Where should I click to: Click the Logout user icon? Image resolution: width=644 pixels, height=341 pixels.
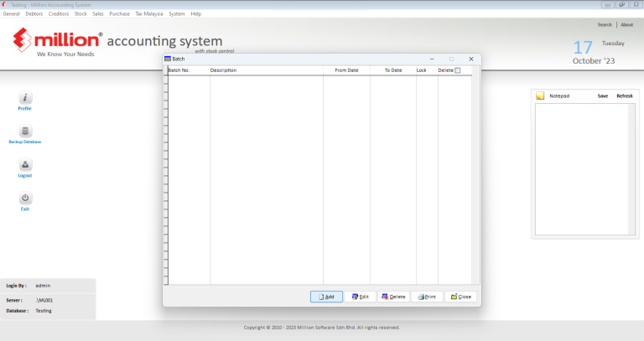click(25, 165)
